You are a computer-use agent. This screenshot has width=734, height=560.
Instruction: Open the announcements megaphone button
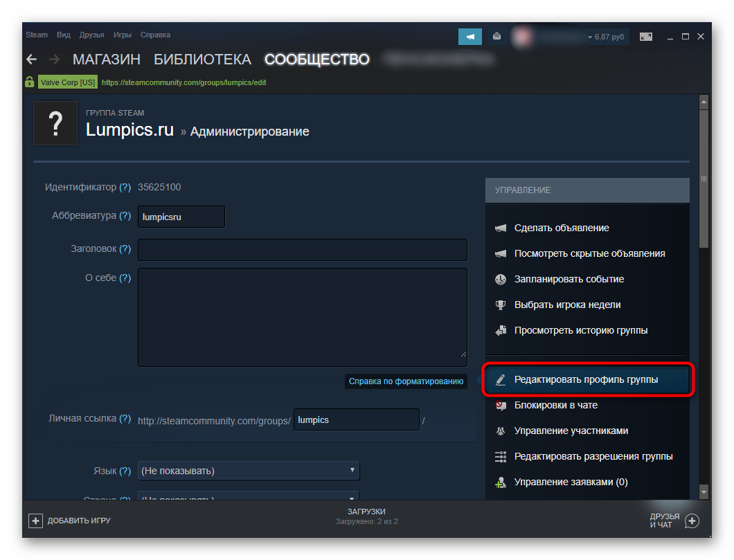click(470, 37)
